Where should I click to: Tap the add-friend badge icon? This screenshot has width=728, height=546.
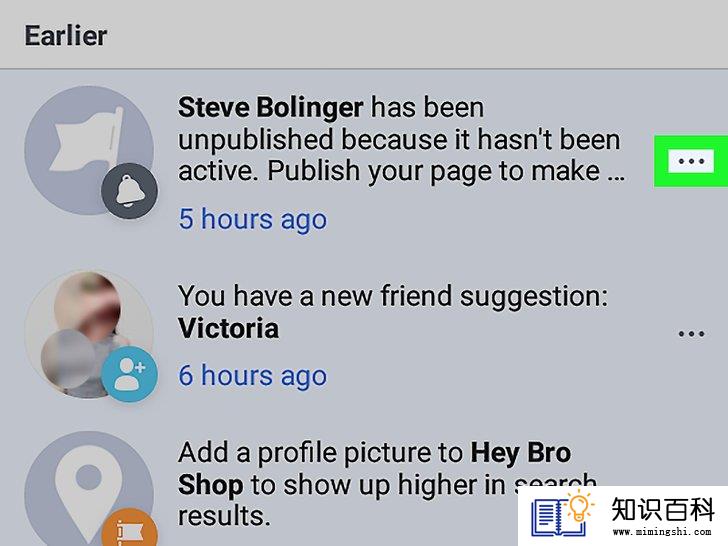(130, 374)
